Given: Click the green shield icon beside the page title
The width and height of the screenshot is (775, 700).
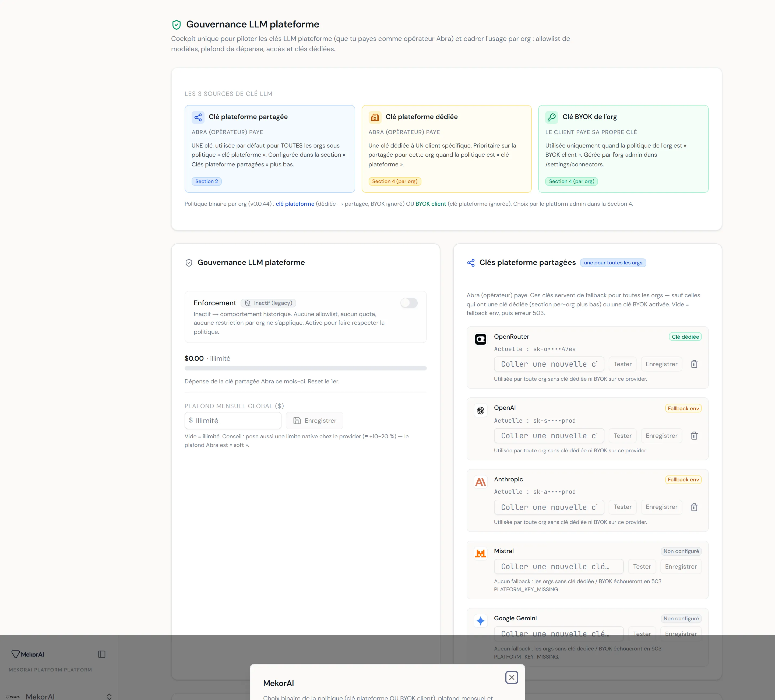Looking at the screenshot, I should [177, 24].
